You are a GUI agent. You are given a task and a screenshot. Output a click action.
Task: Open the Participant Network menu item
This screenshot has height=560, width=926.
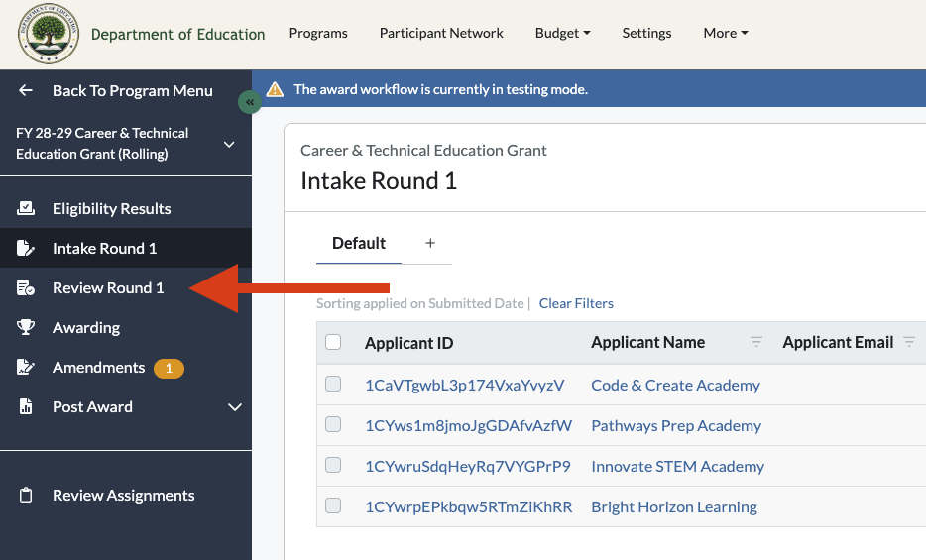pyautogui.click(x=441, y=33)
